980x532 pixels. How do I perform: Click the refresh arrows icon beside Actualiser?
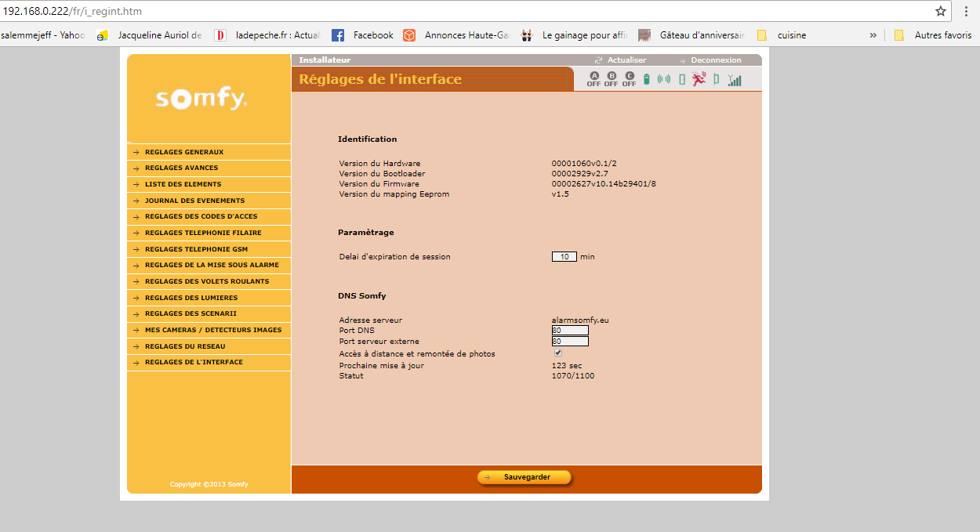click(599, 60)
